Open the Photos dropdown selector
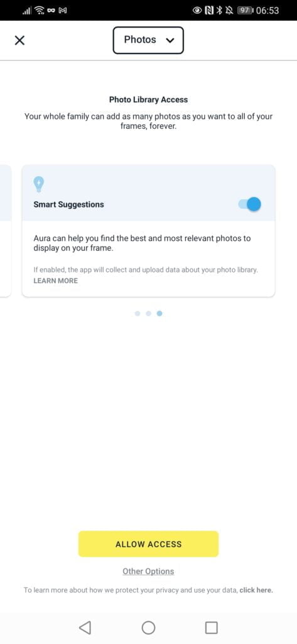 pyautogui.click(x=148, y=40)
